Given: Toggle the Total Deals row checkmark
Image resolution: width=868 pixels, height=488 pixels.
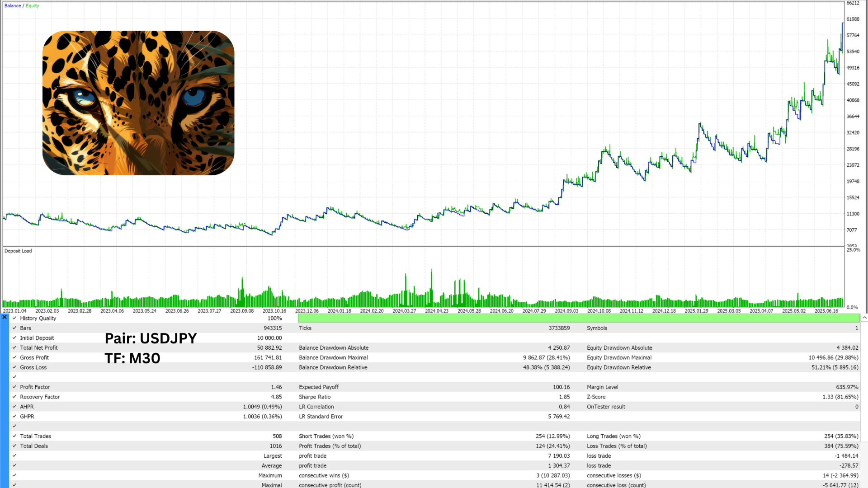Looking at the screenshot, I should click(x=14, y=446).
